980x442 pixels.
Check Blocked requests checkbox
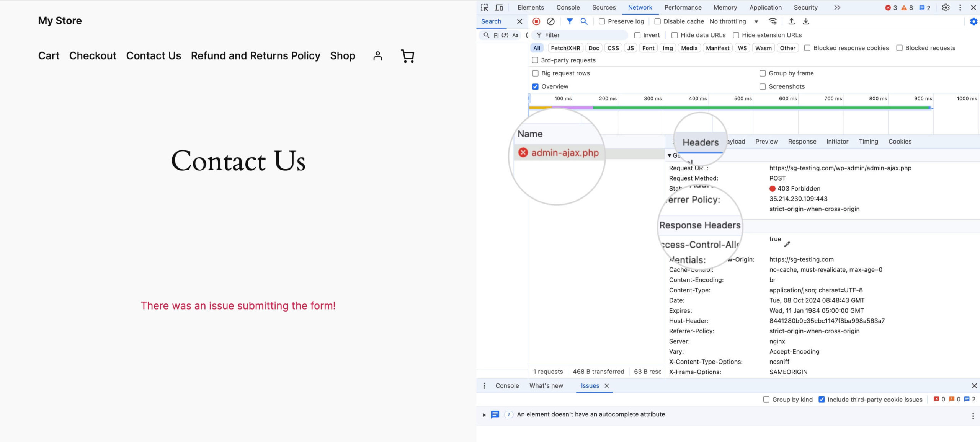click(x=899, y=48)
